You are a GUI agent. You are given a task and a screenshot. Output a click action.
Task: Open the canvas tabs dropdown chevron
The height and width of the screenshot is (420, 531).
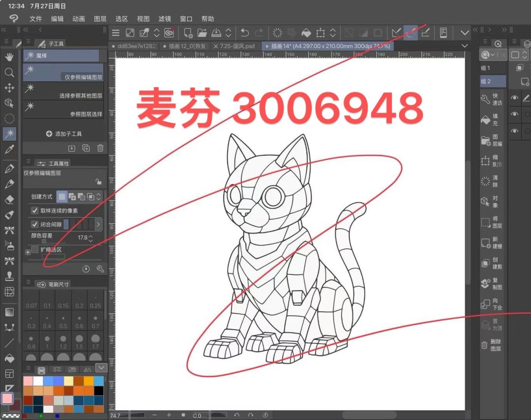tap(465, 45)
